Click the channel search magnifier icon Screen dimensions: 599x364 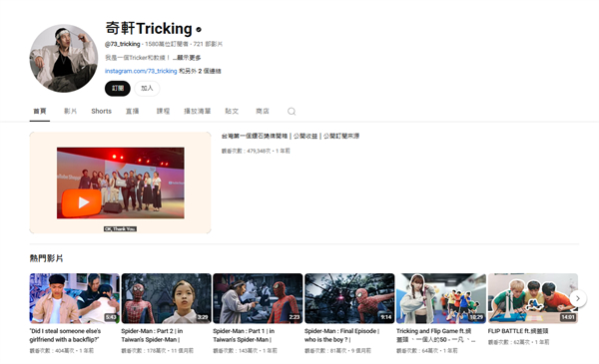292,111
